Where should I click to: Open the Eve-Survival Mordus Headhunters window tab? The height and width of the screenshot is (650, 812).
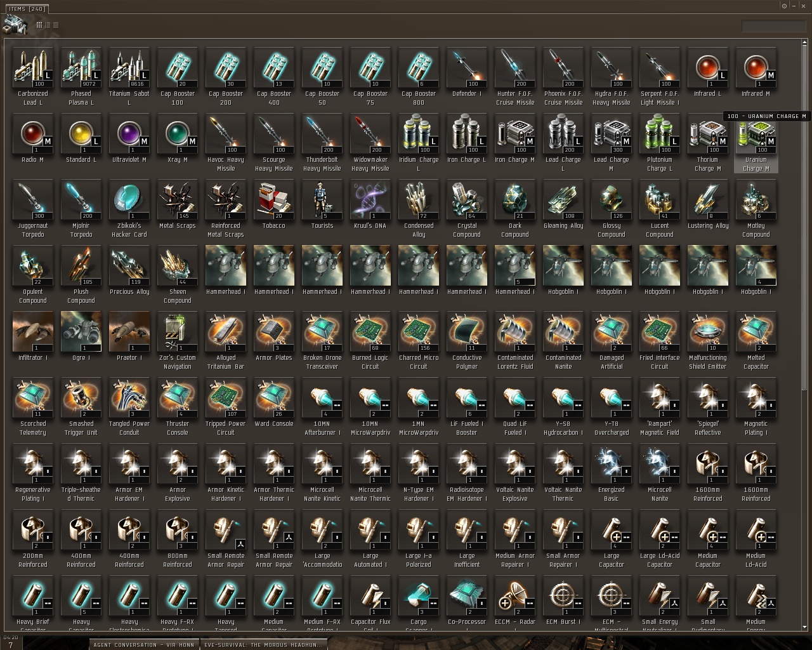[263, 644]
